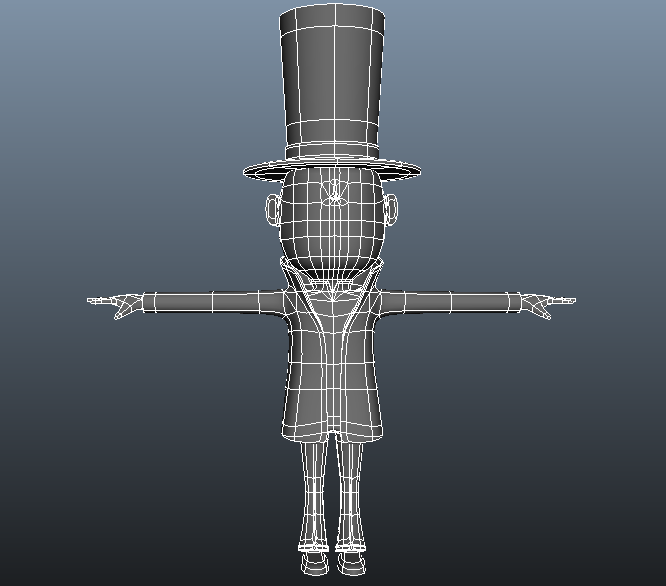Viewport: 666px width, 586px height.
Task: Click the coat's bottom hem edge
Action: (332, 435)
